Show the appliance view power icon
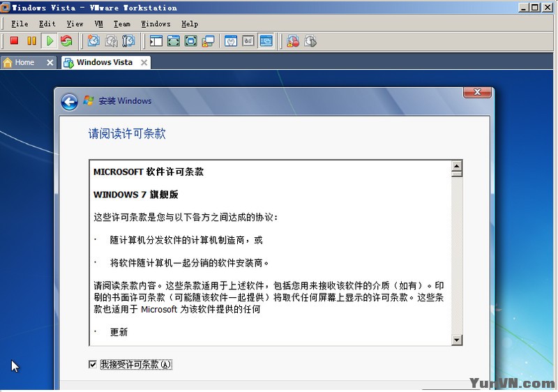Screen dimensions: 558x392 (248, 41)
